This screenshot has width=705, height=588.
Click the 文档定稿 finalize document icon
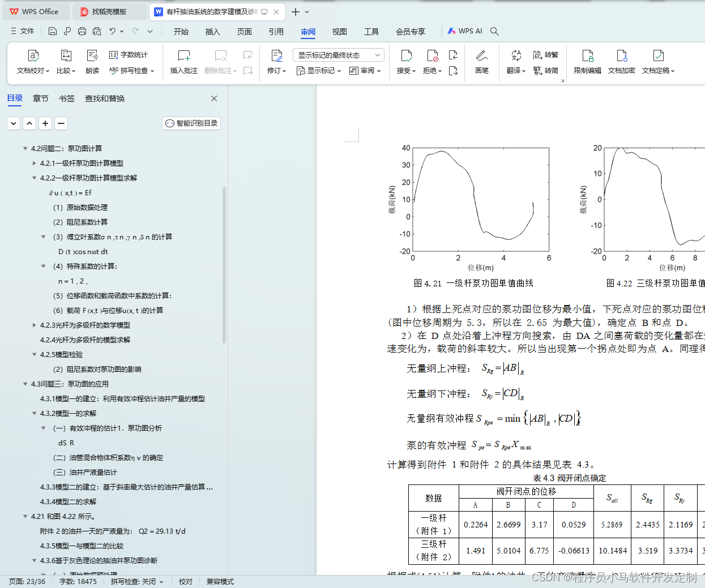[658, 55]
